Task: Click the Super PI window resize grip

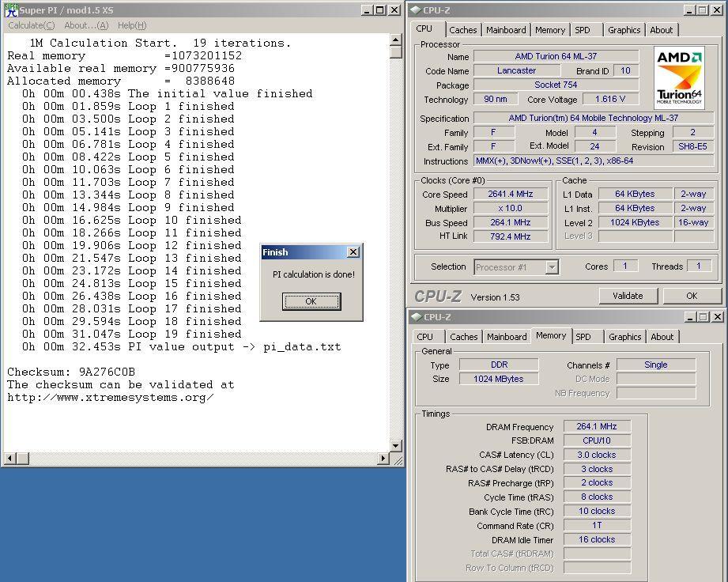Action: 398,460
